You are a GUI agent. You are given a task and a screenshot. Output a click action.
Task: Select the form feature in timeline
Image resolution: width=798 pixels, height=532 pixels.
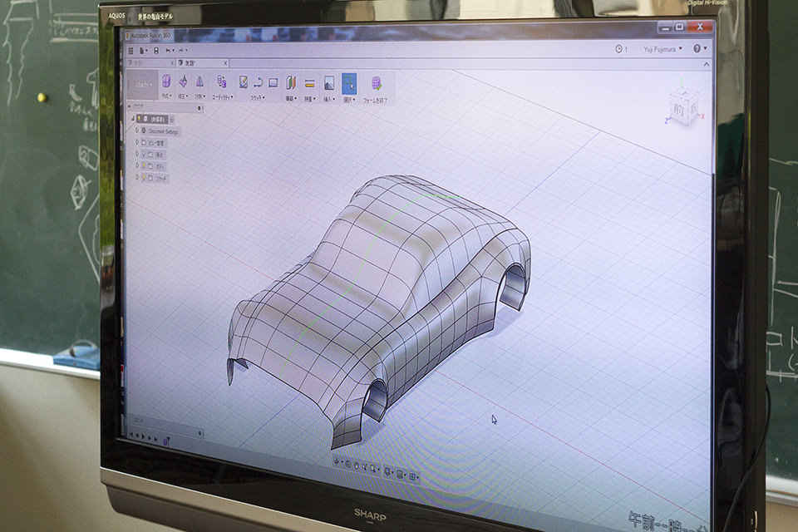click(165, 442)
